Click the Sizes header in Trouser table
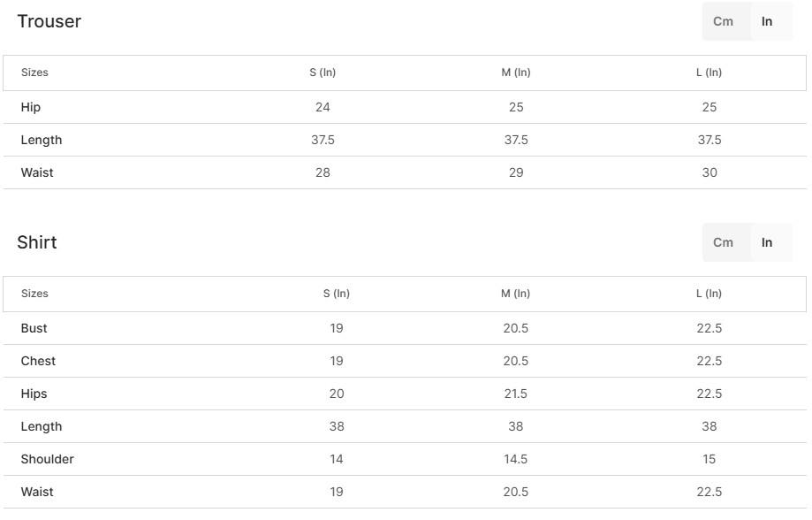Screen dimensions: 812x520 click(34, 73)
